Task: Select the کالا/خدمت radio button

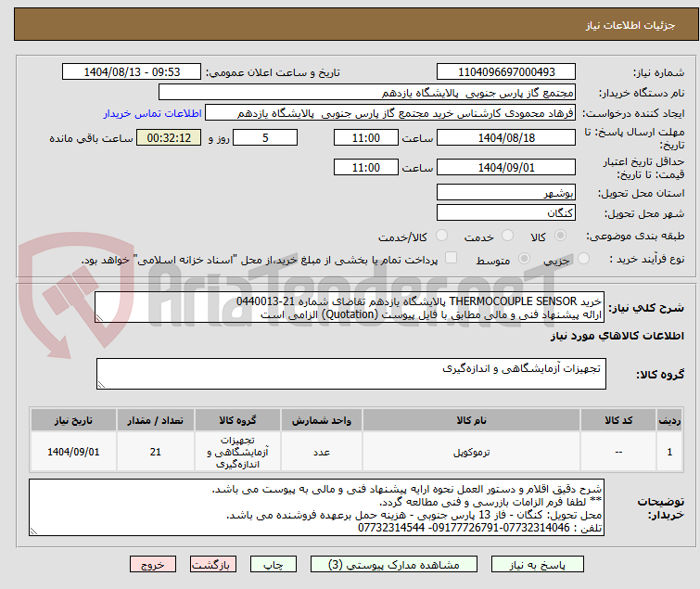Action: [441, 236]
